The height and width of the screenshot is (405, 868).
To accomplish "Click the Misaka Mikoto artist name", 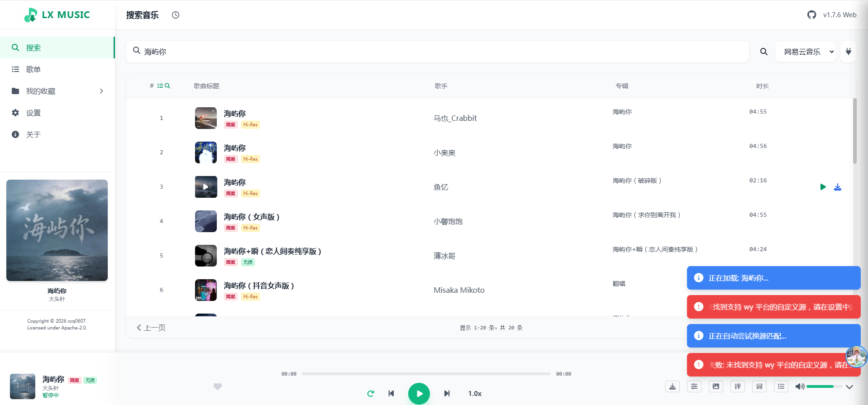I will 459,290.
